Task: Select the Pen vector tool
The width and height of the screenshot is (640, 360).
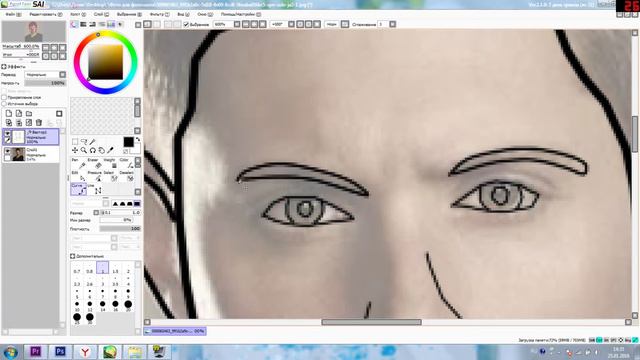Action: point(79,163)
